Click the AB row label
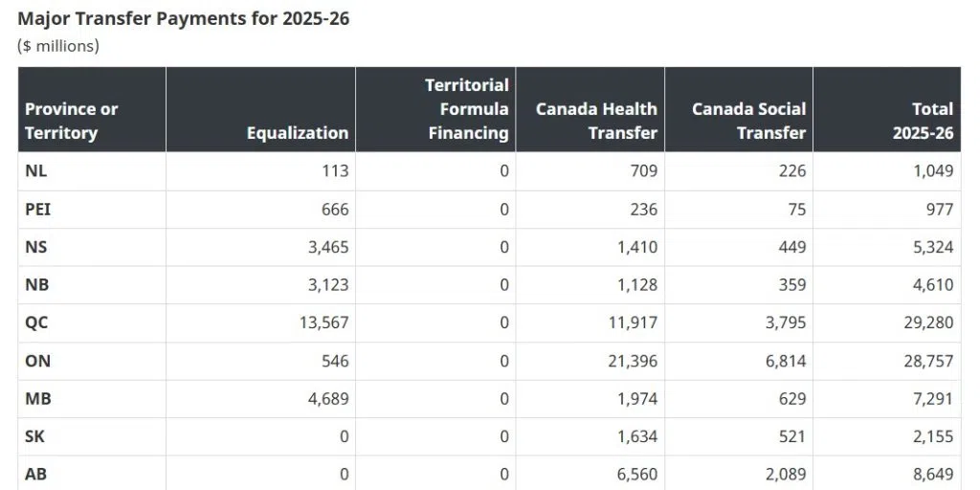This screenshot has width=980, height=490. pyautogui.click(x=36, y=474)
